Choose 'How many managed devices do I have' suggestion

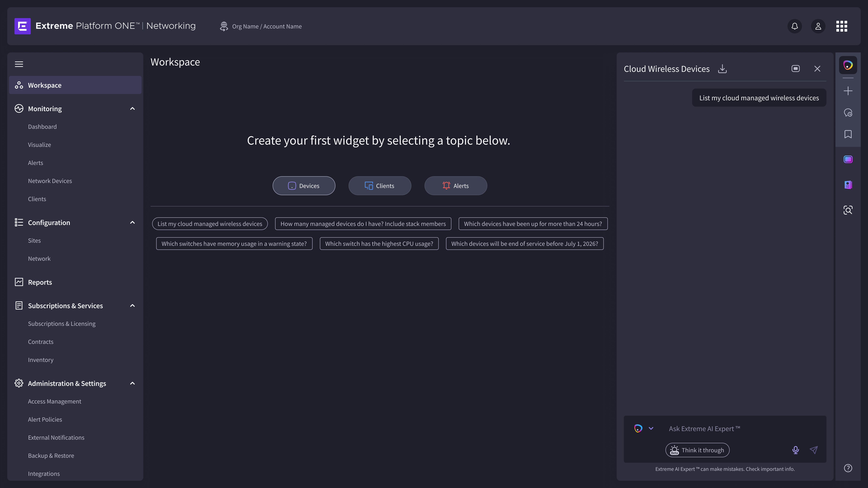click(363, 224)
